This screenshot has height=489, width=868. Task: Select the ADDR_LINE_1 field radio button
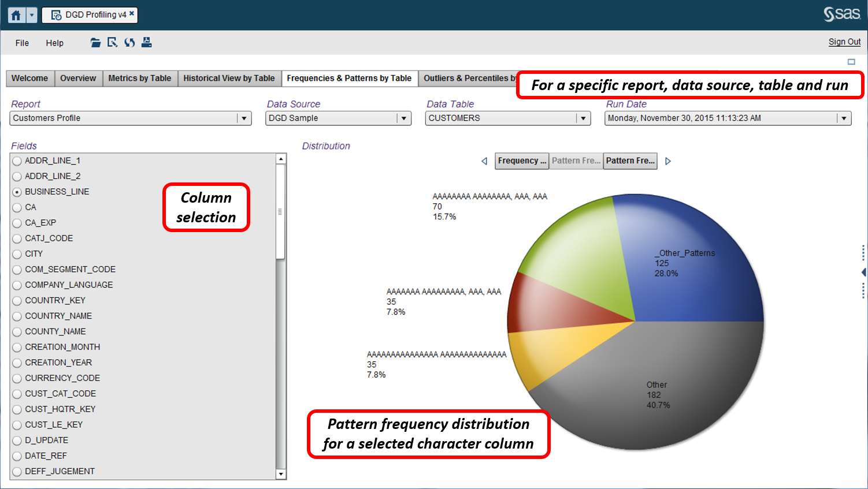pos(17,160)
